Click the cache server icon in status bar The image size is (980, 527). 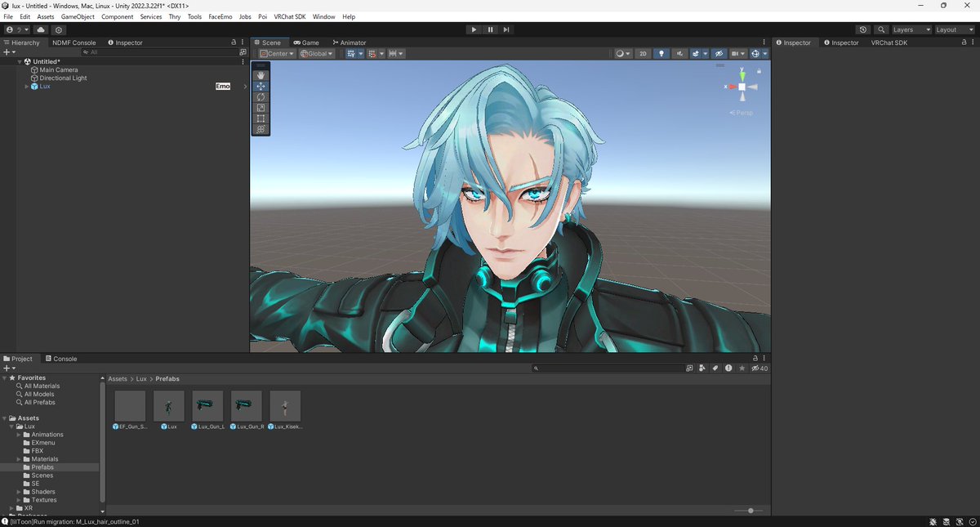point(946,521)
